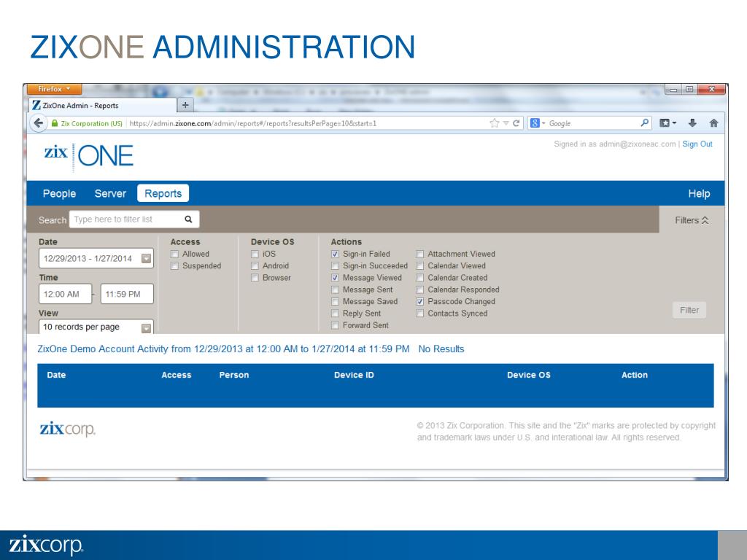Image resolution: width=747 pixels, height=560 pixels.
Task: Open the records per page dropdown
Action: pos(146,328)
